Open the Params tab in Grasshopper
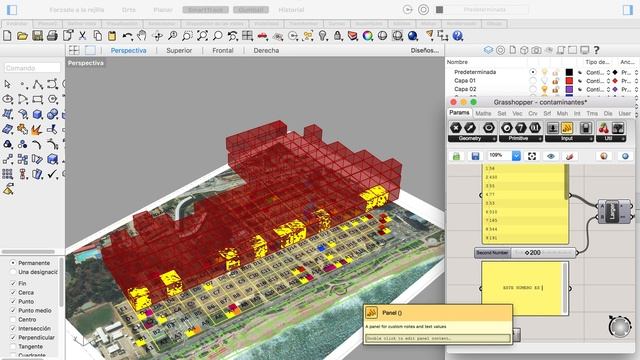 [x=459, y=113]
